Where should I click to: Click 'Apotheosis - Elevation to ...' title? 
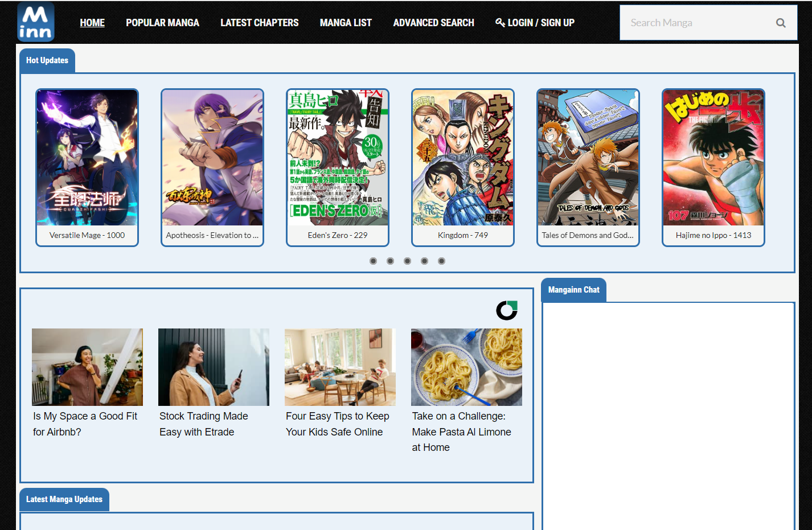[212, 235]
